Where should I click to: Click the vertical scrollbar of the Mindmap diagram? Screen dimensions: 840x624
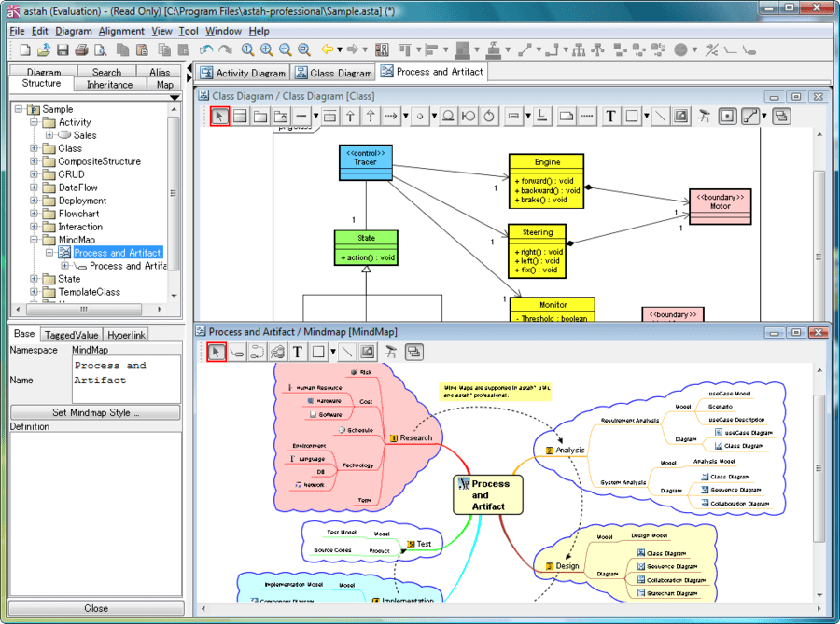819,468
